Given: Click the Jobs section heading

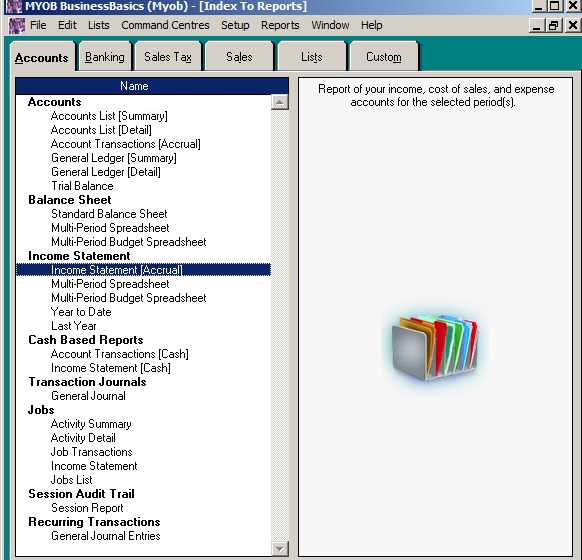Looking at the screenshot, I should point(41,410).
